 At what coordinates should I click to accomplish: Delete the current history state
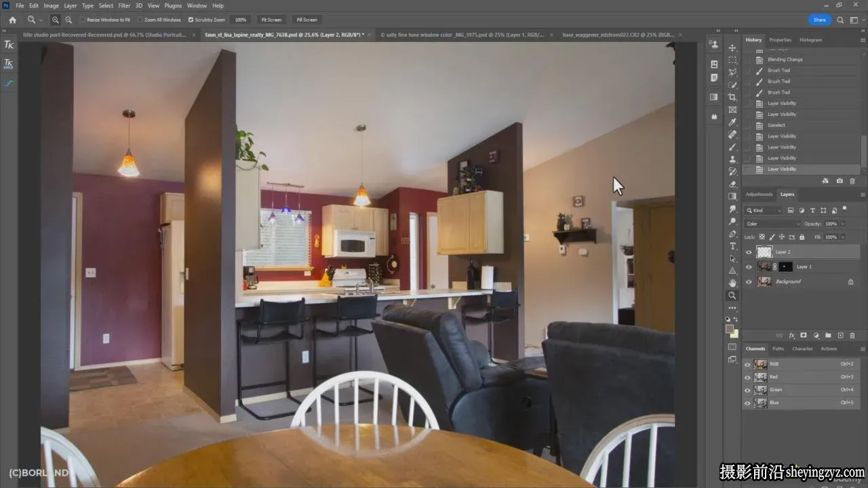pos(852,181)
